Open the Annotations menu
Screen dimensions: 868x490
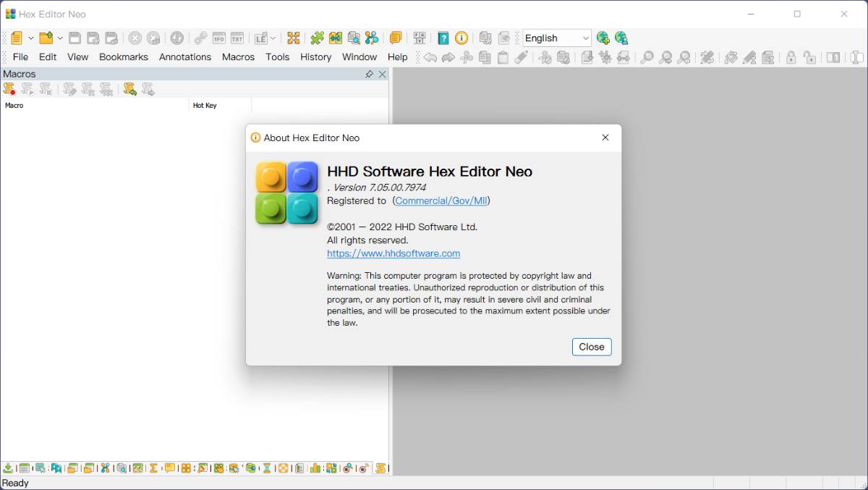pos(185,57)
